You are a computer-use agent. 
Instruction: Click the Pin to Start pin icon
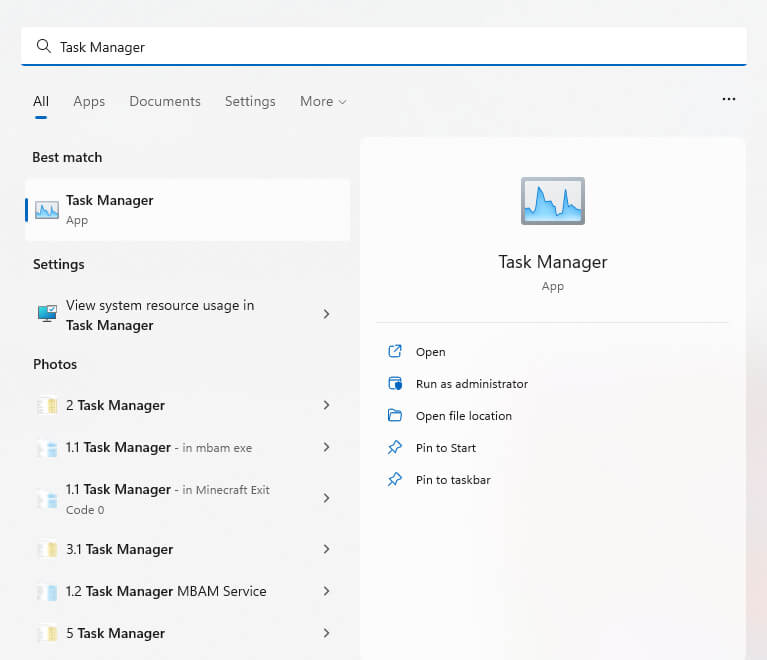(395, 448)
